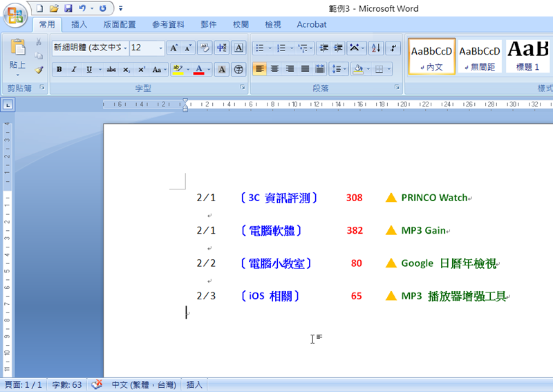This screenshot has height=392, width=553.
Task: Switch to the 插入 ribbon tab
Action: [x=79, y=24]
